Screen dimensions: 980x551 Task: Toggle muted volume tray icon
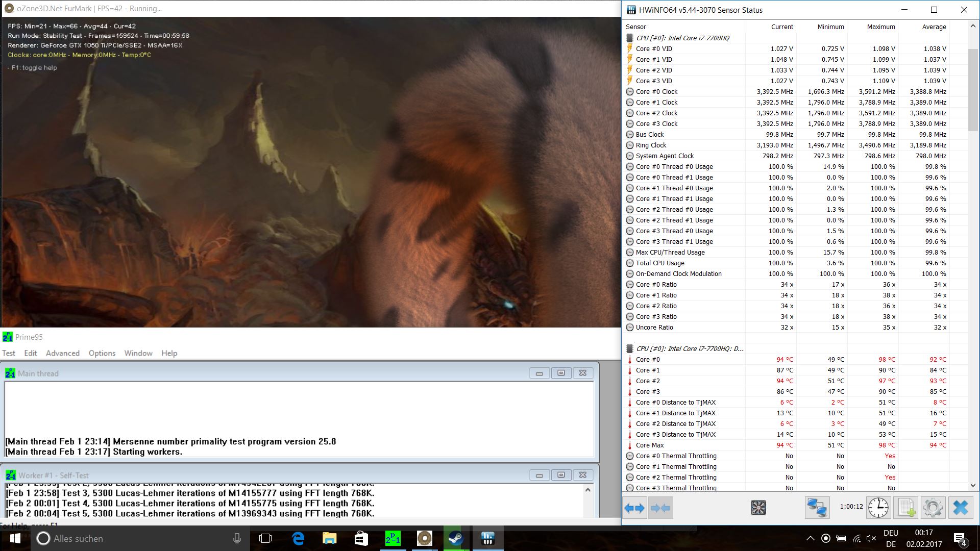(x=871, y=538)
